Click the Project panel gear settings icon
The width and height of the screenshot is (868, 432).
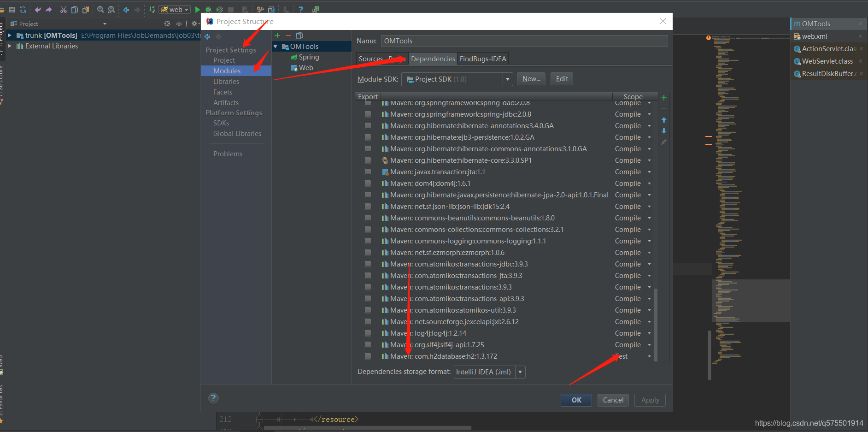point(194,24)
